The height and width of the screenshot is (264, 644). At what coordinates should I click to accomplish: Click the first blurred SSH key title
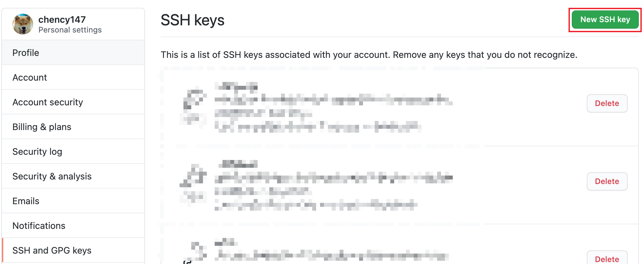236,86
